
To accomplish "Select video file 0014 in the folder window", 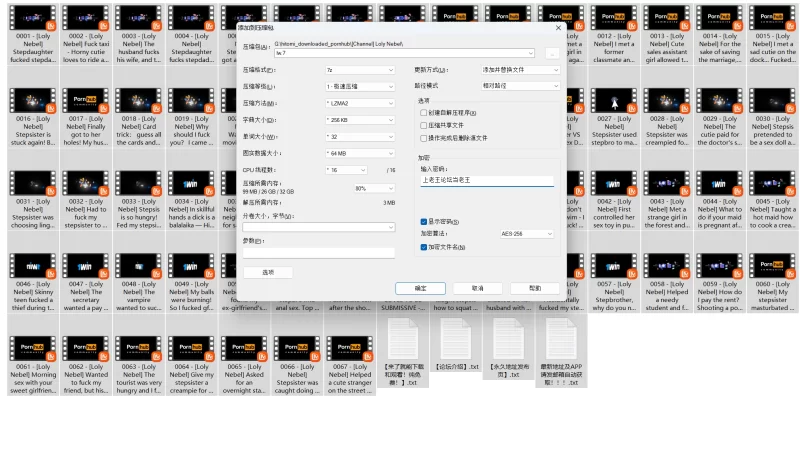I will (720, 34).
